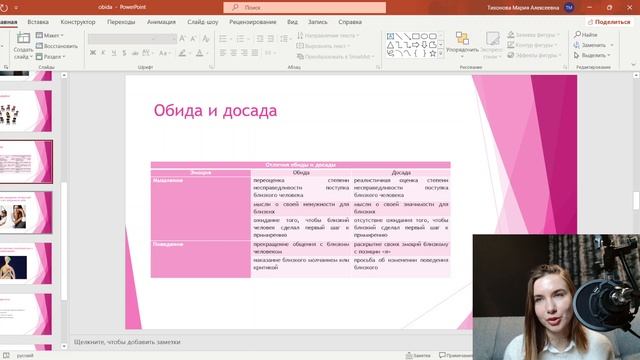Open the Экспресс-стили quick styles
The image size is (640, 360).
(x=492, y=45)
